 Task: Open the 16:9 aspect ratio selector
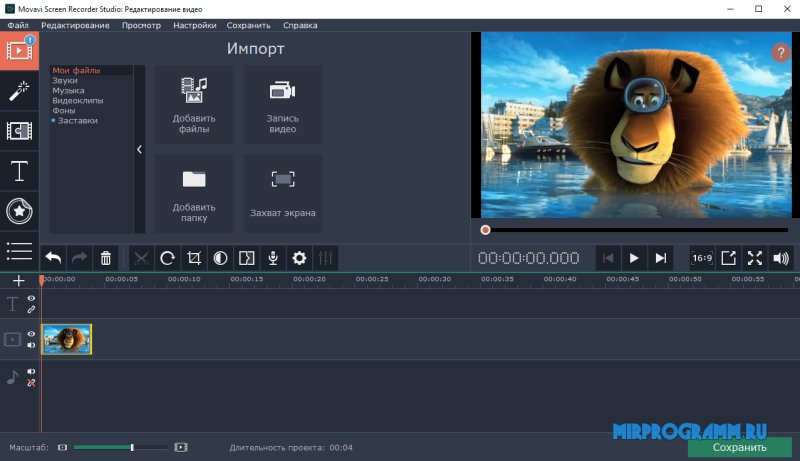(x=702, y=258)
